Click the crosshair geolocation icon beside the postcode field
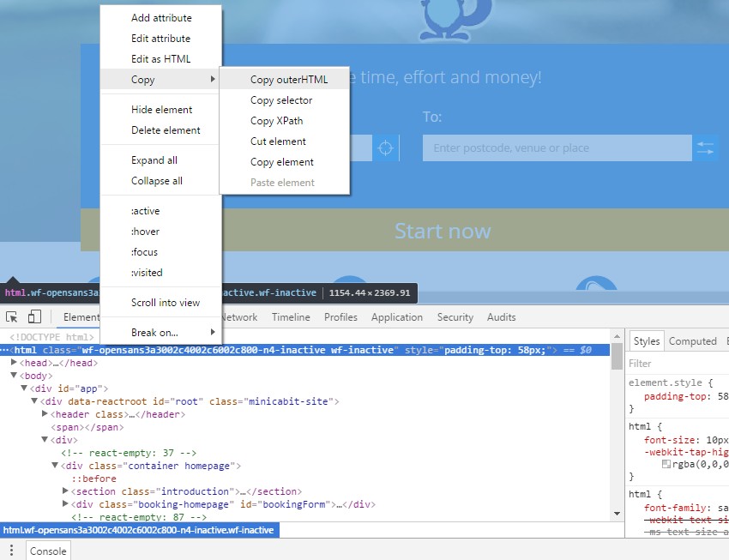 [385, 148]
